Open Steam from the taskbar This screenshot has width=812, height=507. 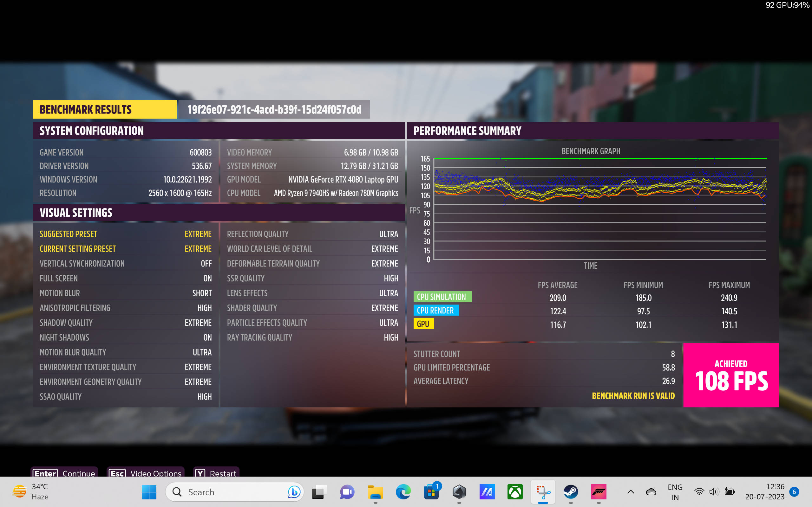(x=571, y=492)
